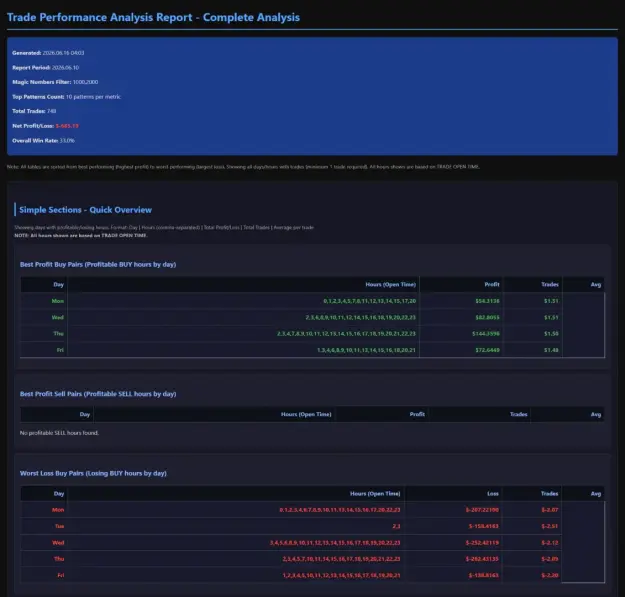Viewport: 625px width, 597px height.
Task: Select the Tue row in Worst Loss Buy table
Action: 291,526
